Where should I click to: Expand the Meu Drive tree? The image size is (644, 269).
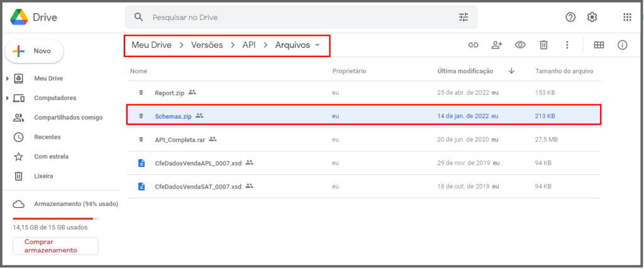coord(7,79)
